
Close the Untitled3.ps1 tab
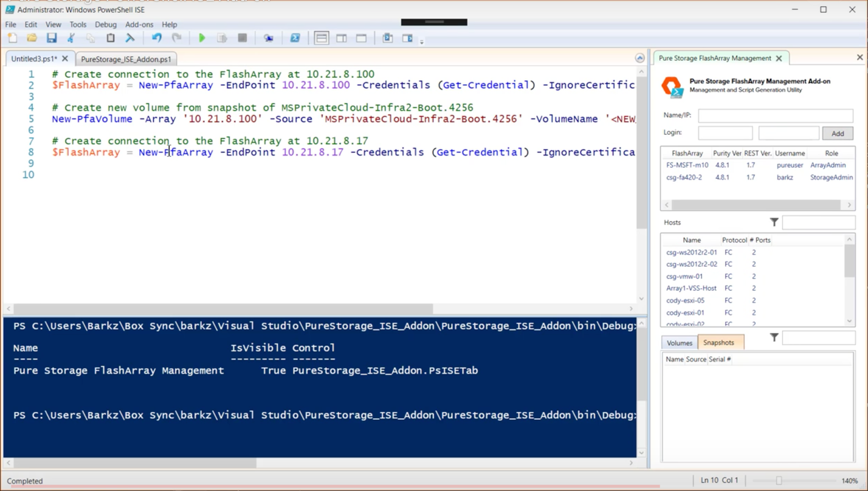pos(65,59)
